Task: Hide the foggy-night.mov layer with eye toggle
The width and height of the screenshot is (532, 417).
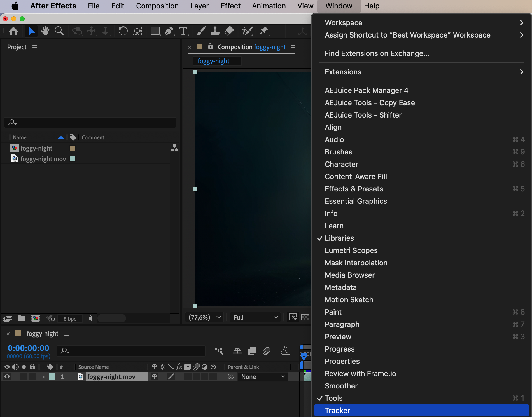Action: (7, 377)
